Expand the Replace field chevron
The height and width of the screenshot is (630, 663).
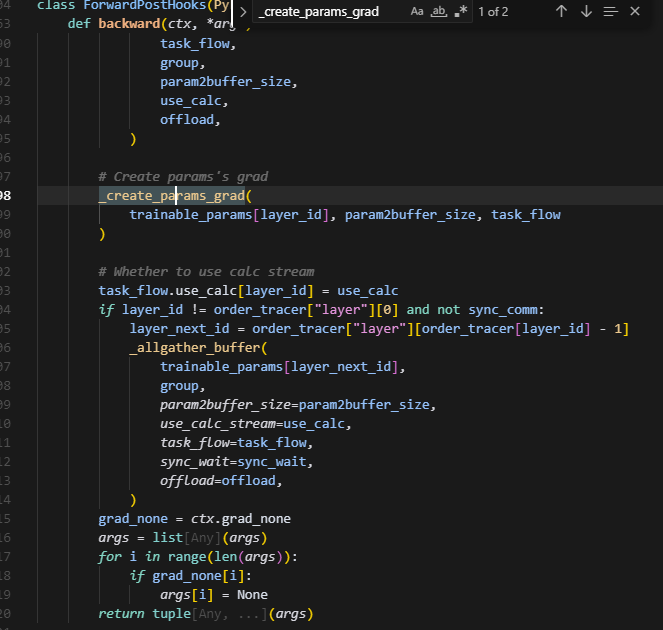(x=244, y=12)
